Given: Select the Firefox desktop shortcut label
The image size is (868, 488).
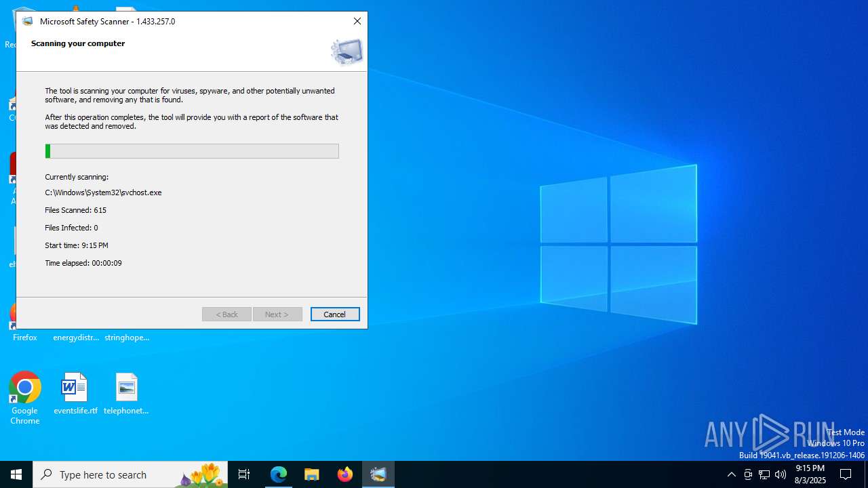Looking at the screenshot, I should (25, 338).
